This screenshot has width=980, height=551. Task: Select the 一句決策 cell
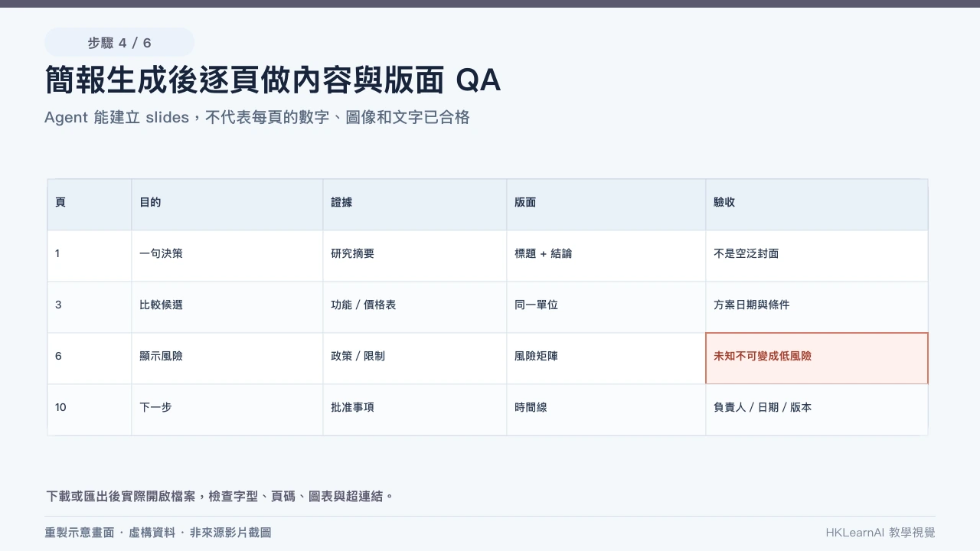click(x=227, y=256)
